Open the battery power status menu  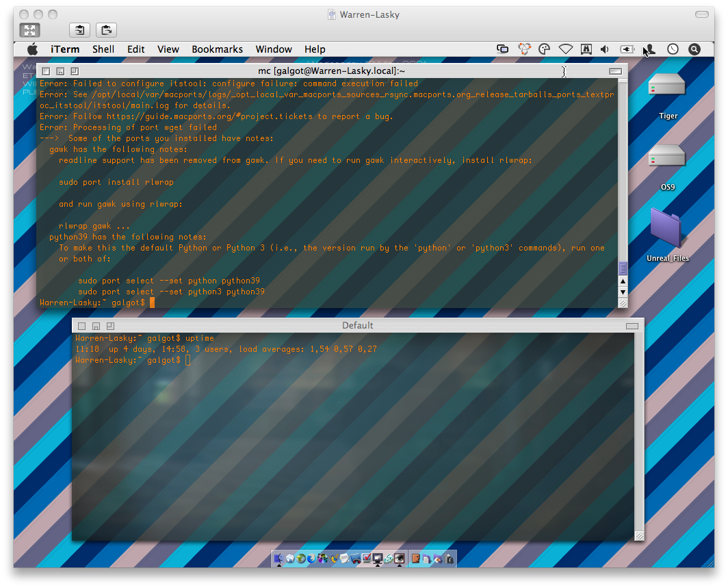point(627,49)
